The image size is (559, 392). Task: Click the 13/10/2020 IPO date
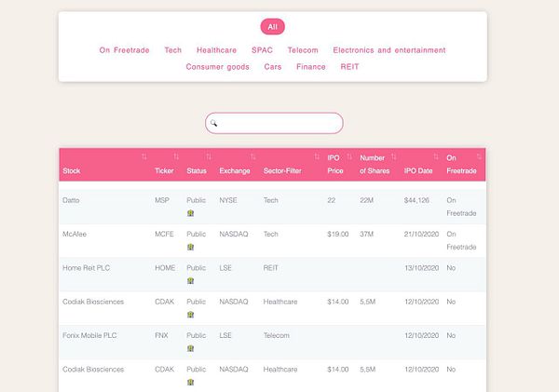click(x=421, y=268)
